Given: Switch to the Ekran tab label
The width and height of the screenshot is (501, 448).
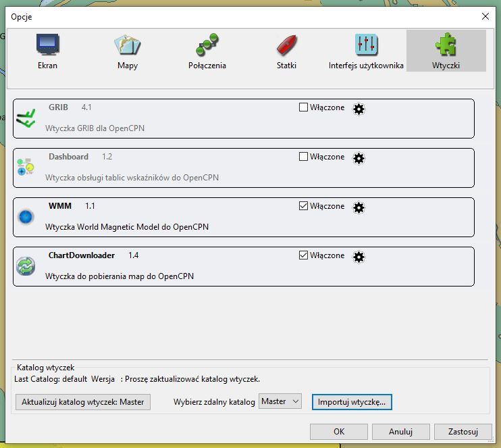Looking at the screenshot, I should pyautogui.click(x=48, y=66).
